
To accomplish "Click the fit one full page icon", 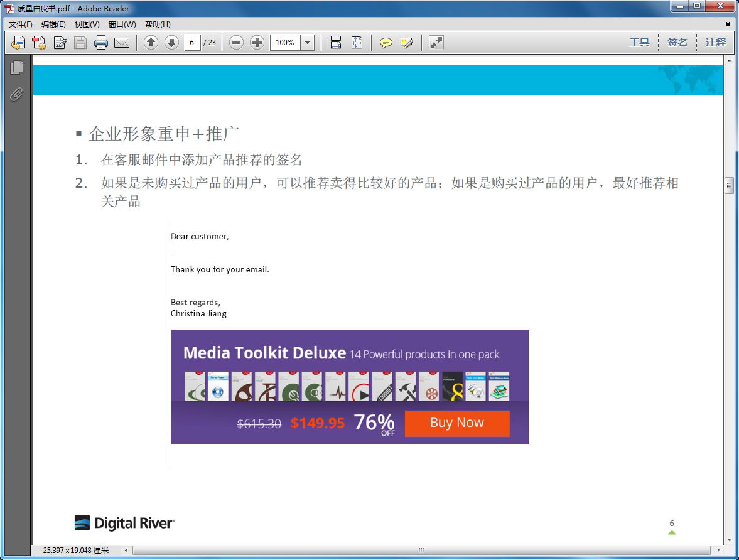I will coord(357,43).
